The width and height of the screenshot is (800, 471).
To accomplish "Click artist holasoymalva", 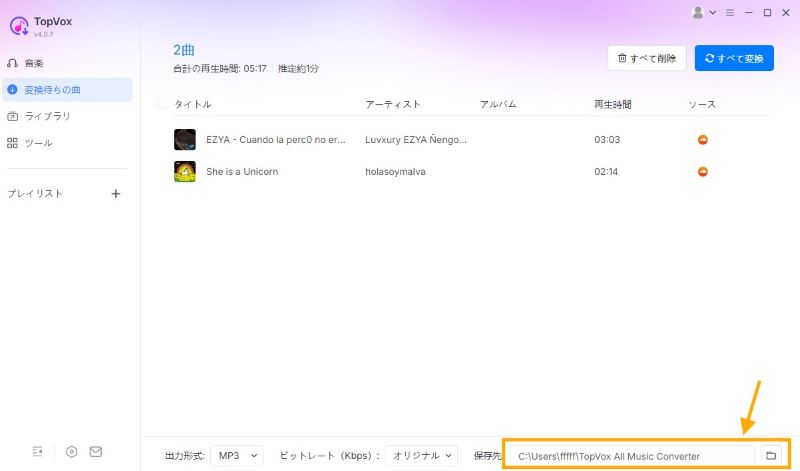I will pyautogui.click(x=395, y=171).
